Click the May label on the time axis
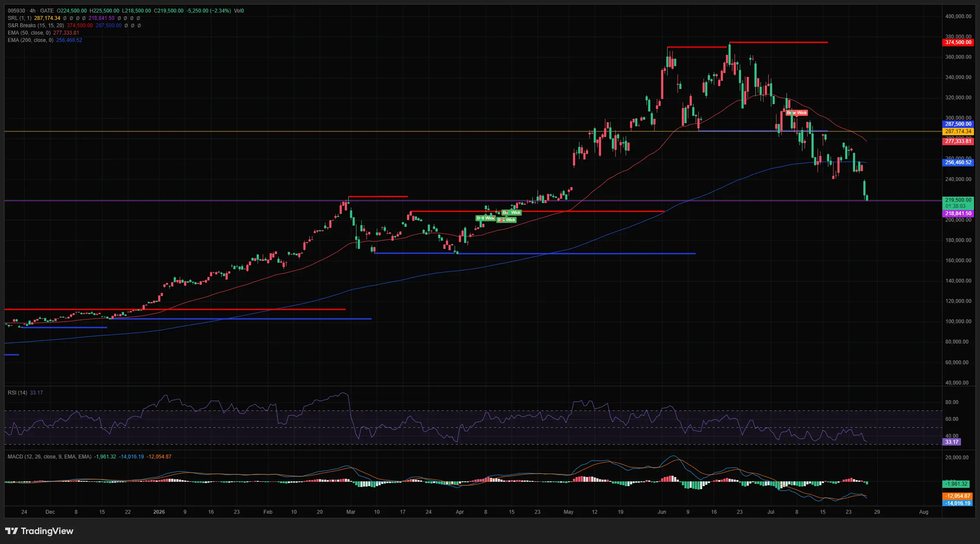 tap(569, 512)
